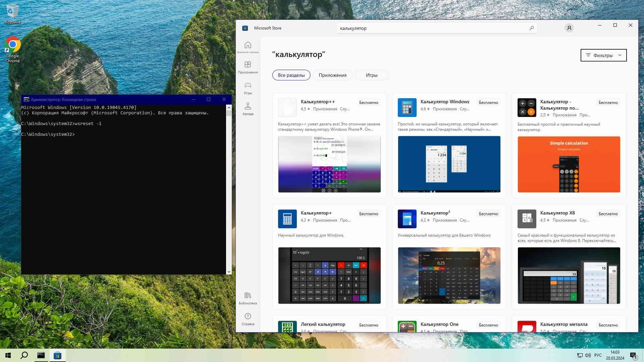Click Free button for Калькулятор++
The image size is (644, 362).
click(x=368, y=103)
